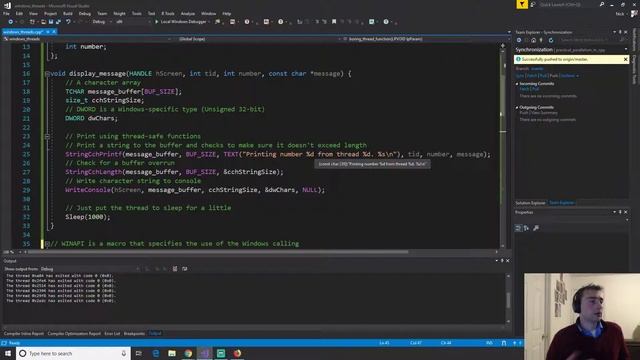The height and width of the screenshot is (360, 640).
Task: Select the bottom Output tab
Action: coord(155,333)
